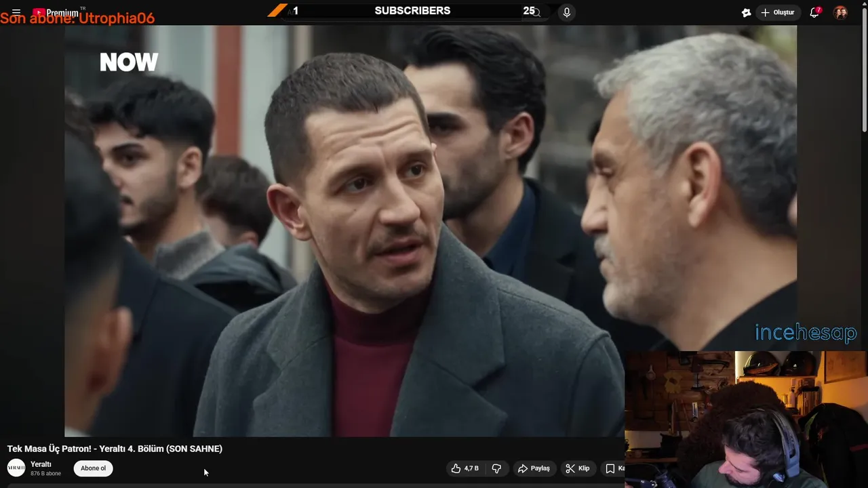Screen dimensions: 868x488
Task: Click the search magnifier icon
Action: click(x=536, y=12)
